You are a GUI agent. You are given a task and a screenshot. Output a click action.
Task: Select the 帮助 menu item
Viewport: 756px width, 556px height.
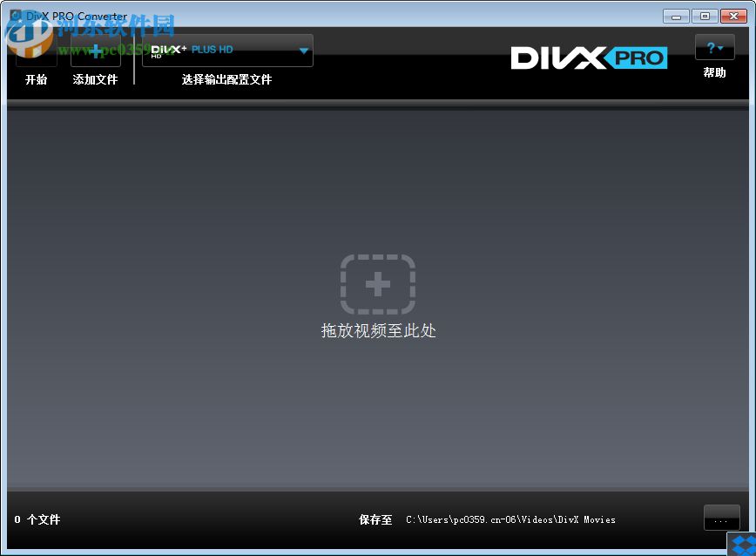(x=714, y=72)
